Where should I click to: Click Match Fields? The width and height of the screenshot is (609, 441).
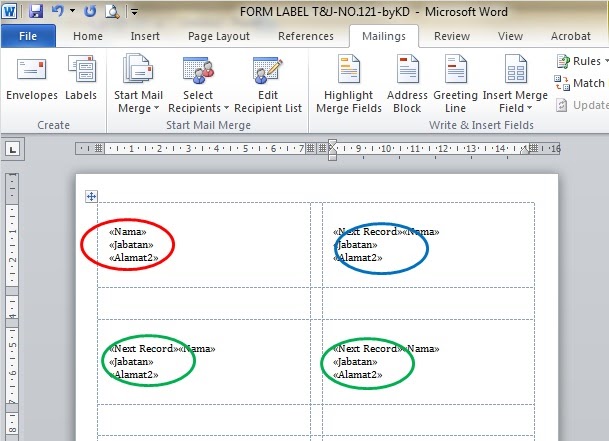[x=580, y=83]
